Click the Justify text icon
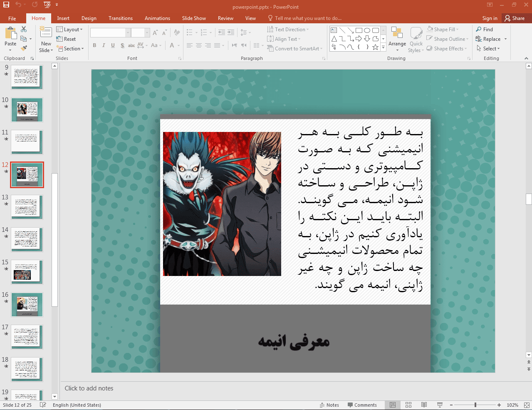The width and height of the screenshot is (532, 410). 217,45
